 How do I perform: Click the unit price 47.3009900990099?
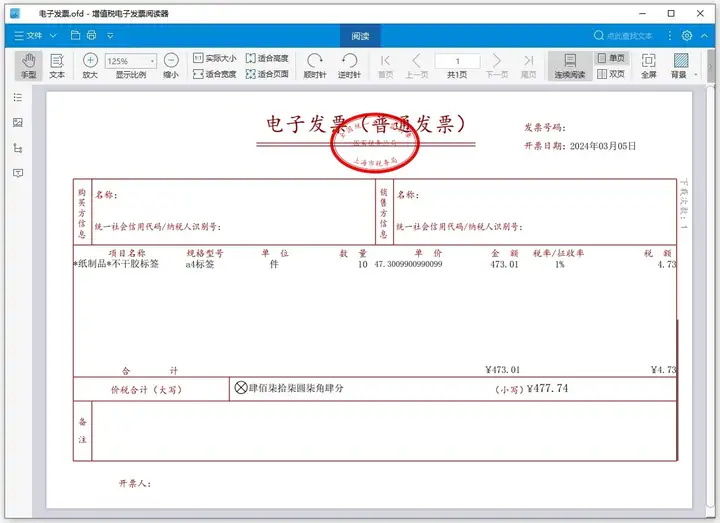(408, 264)
